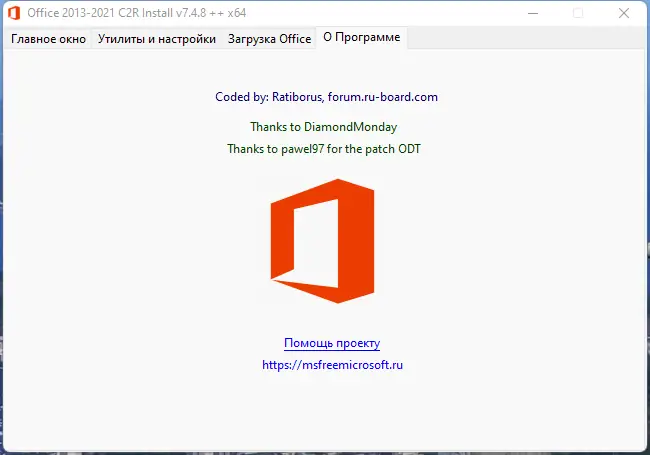
Task: Click the Thanks to pawel97 patch ODT text
Action: click(324, 149)
